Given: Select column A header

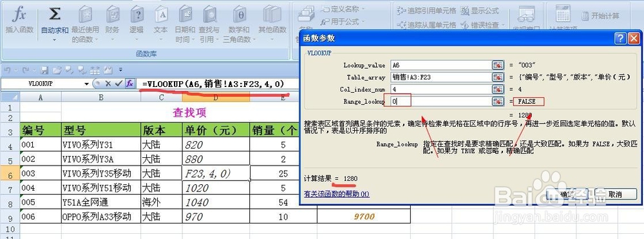Looking at the screenshot, I should tap(40, 97).
